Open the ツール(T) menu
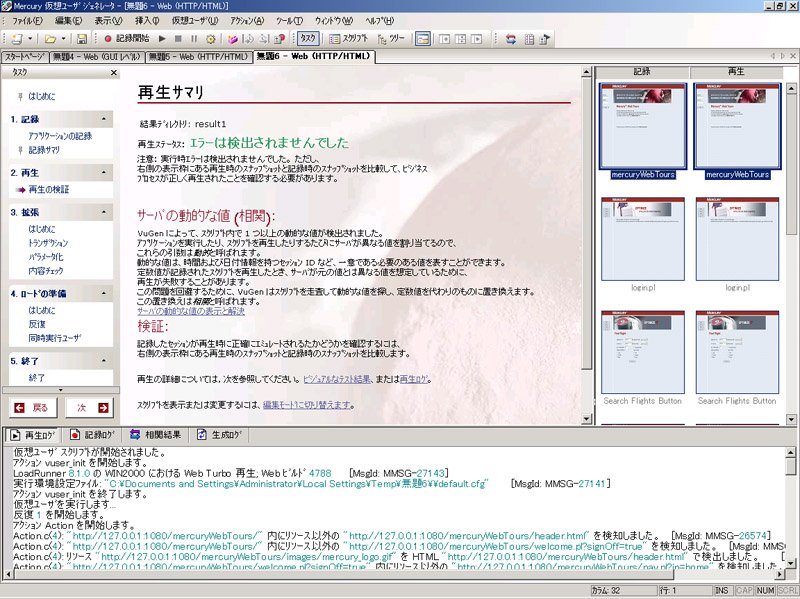 289,21
